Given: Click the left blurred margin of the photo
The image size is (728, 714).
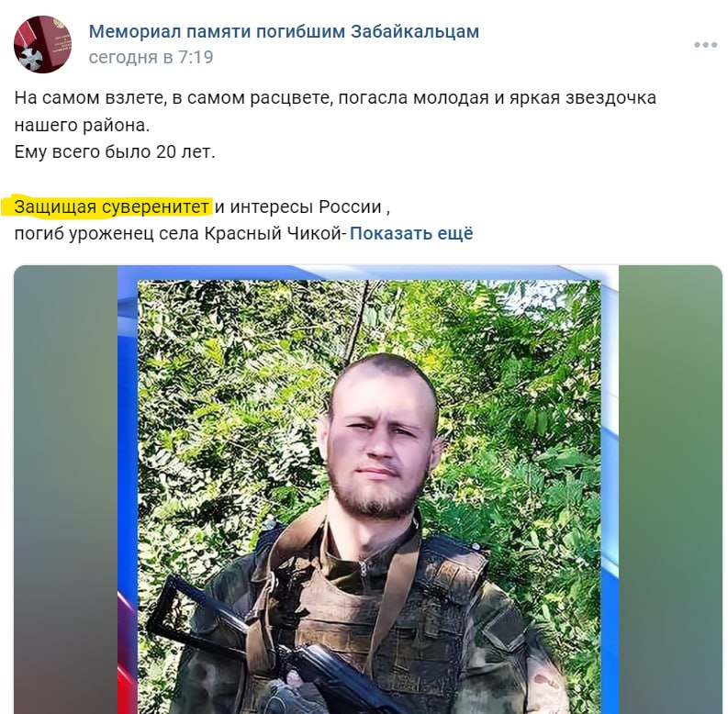Looking at the screenshot, I should pos(65,489).
